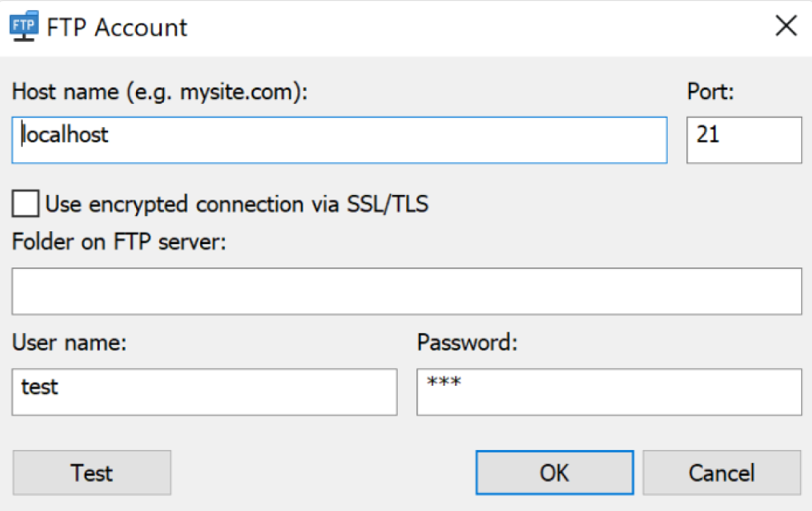Select the Port field showing 21
This screenshot has width=812, height=511.
click(x=744, y=140)
